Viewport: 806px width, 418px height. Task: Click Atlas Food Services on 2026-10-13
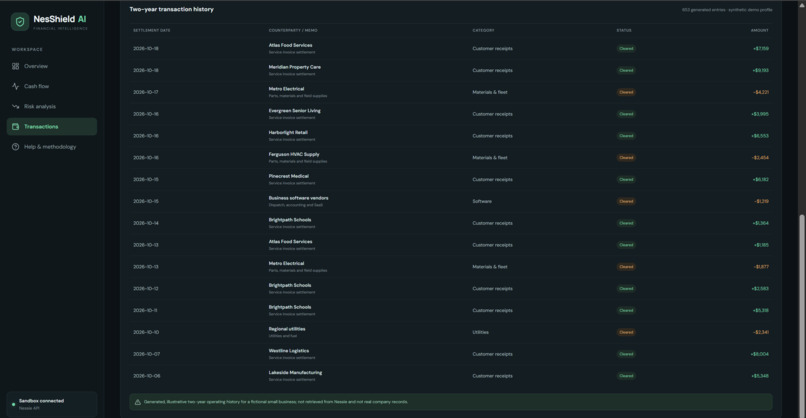tap(290, 242)
